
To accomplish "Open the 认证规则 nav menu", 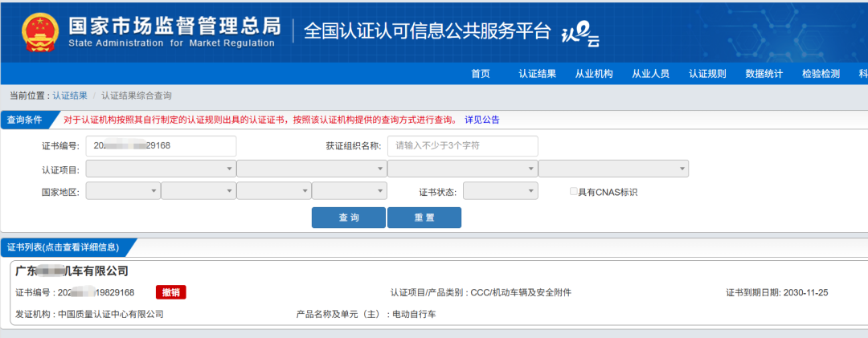I will 707,74.
